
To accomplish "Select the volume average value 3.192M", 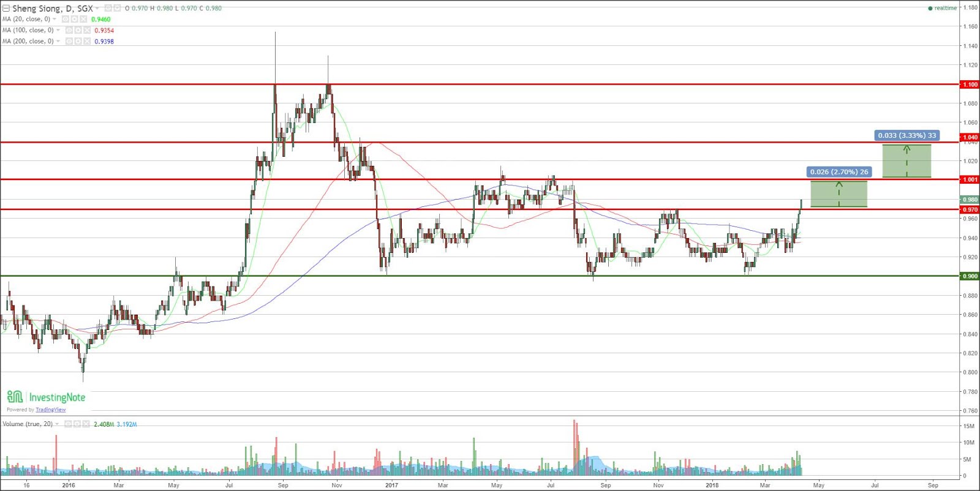I will point(127,424).
